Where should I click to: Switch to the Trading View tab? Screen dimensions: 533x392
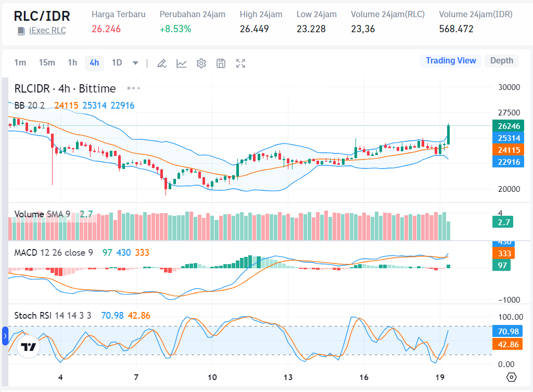[x=451, y=61]
